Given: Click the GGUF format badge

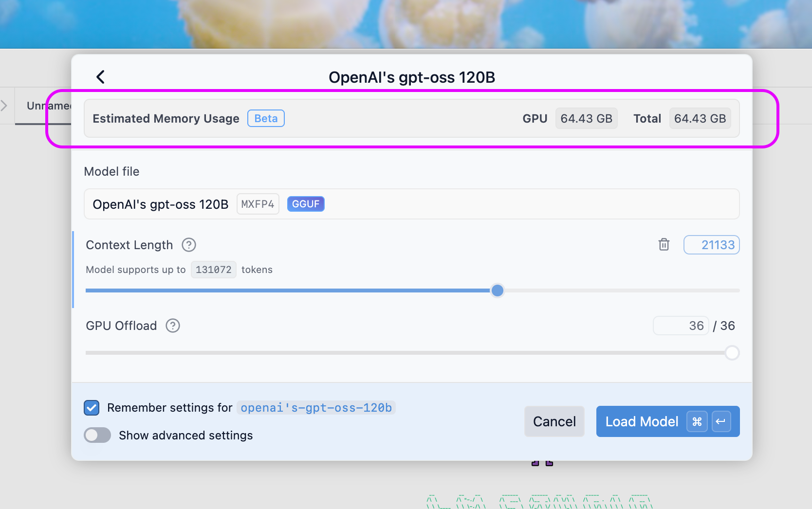Looking at the screenshot, I should coord(306,204).
